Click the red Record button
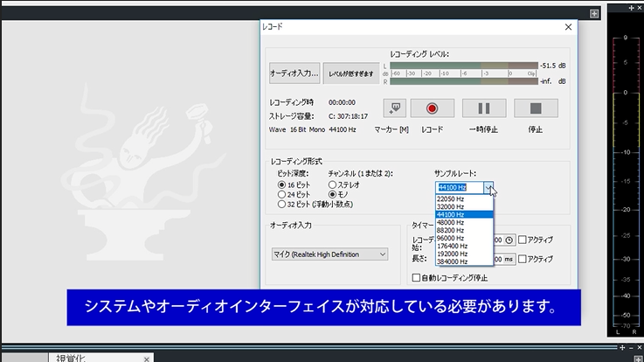This screenshot has height=362, width=644. pyautogui.click(x=431, y=108)
